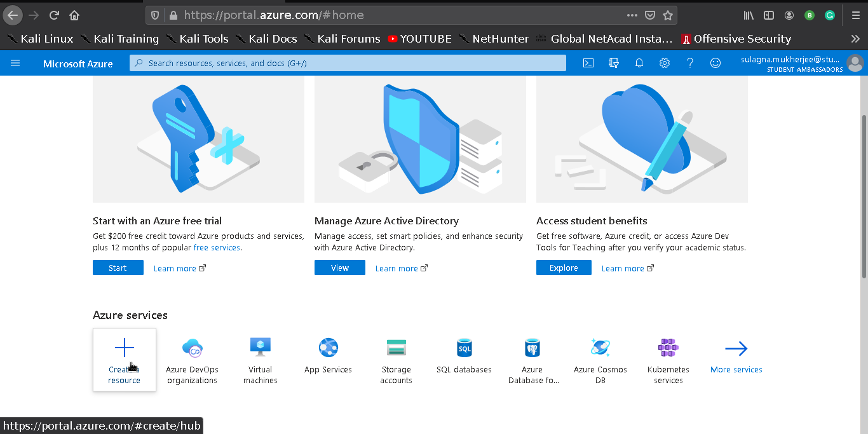Go to browser home page
The height and width of the screenshot is (434, 868).
click(74, 15)
